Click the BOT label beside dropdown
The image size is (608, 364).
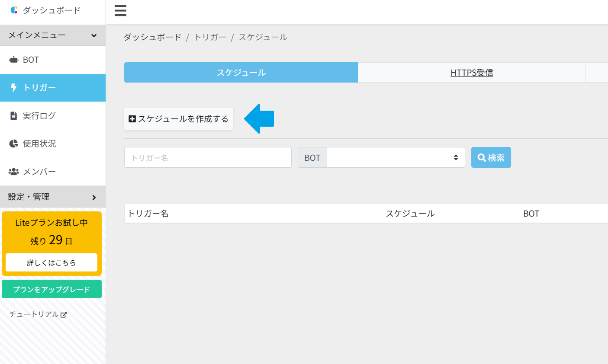[312, 157]
